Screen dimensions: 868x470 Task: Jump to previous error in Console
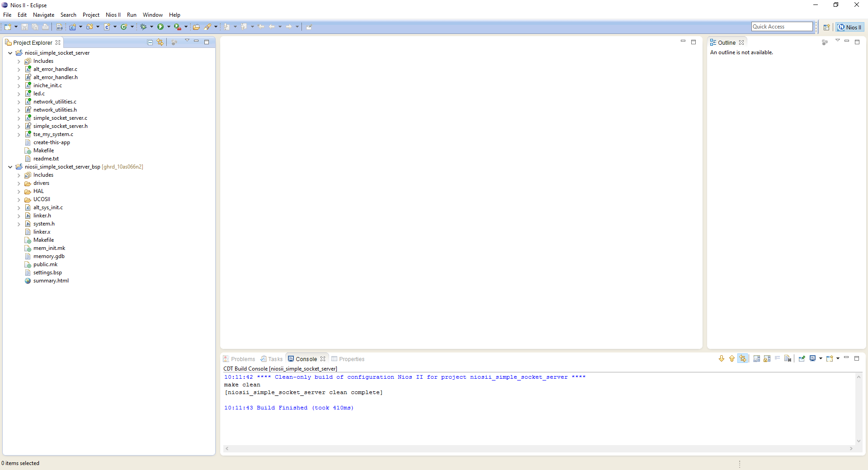click(x=732, y=359)
